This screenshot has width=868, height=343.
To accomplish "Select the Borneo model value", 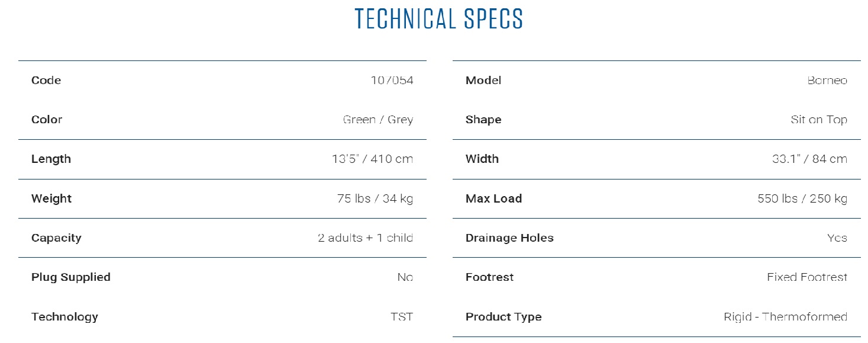I will pyautogui.click(x=827, y=81).
